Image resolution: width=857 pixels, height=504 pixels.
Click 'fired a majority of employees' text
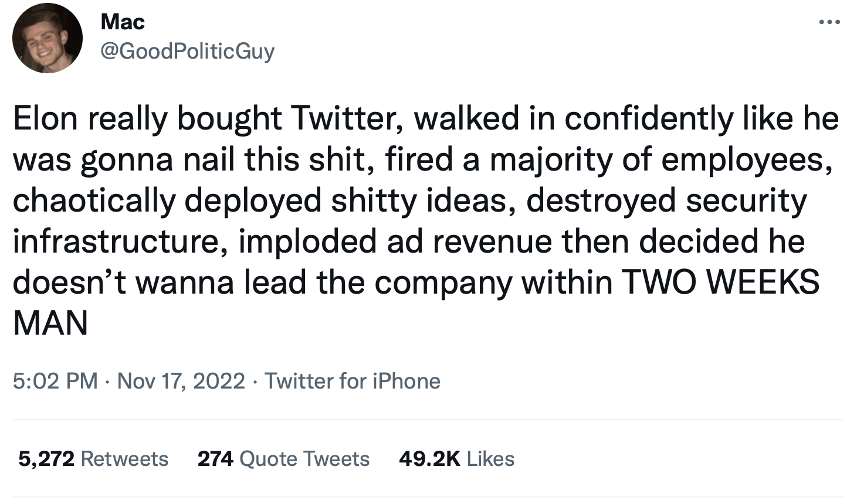[x=608, y=159]
